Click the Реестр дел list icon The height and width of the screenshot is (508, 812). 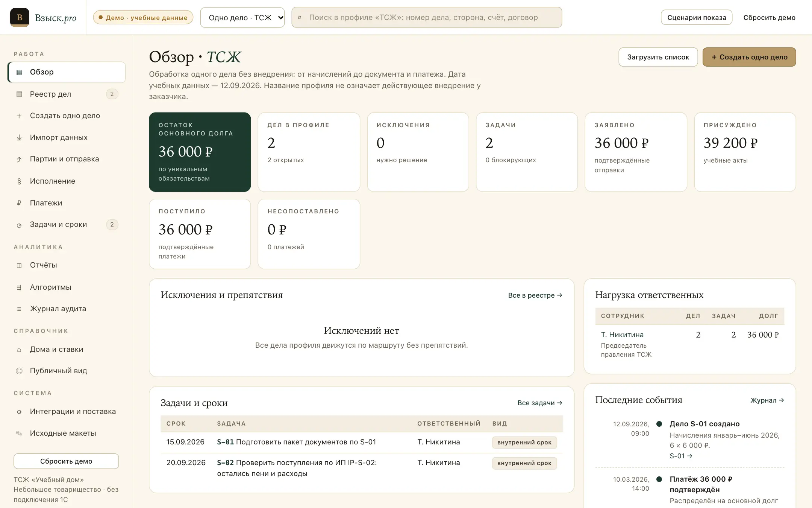[x=19, y=94]
